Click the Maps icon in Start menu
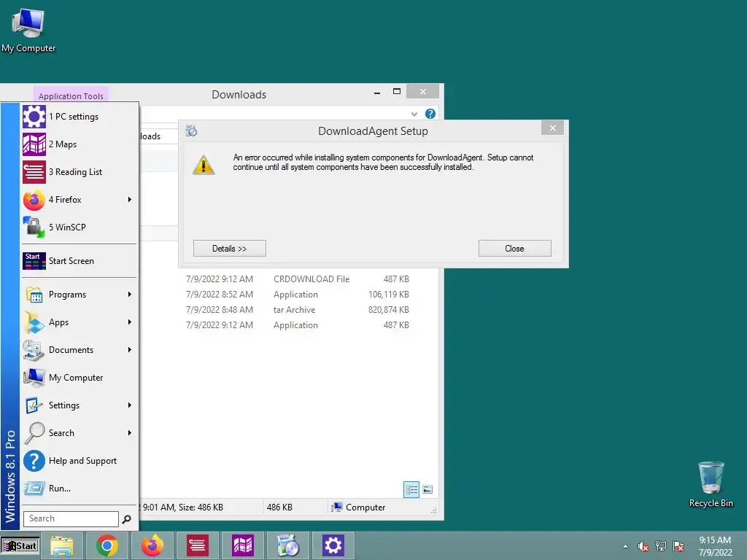Screen dimensions: 747x560 click(34, 144)
